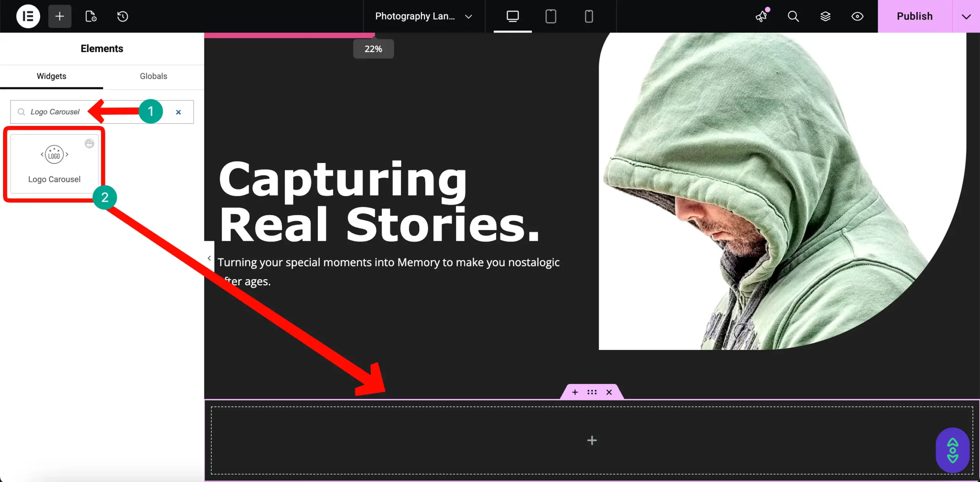Switch to desktop responsive view
Viewport: 980px width, 482px height.
513,16
